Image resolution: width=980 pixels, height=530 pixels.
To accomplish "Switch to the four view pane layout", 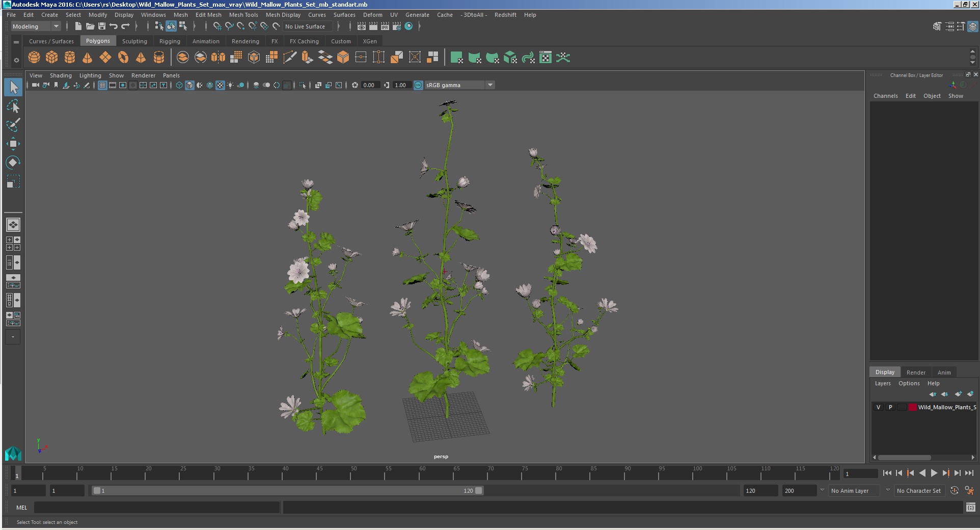I will tap(13, 244).
